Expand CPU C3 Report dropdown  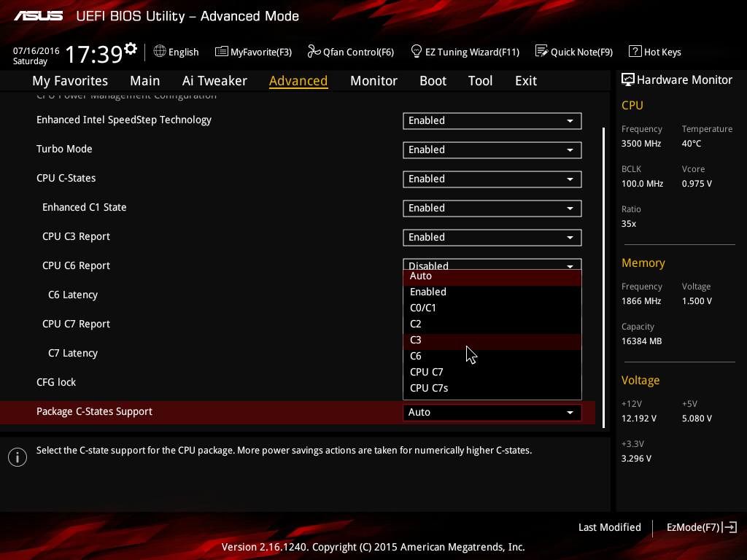pos(492,238)
